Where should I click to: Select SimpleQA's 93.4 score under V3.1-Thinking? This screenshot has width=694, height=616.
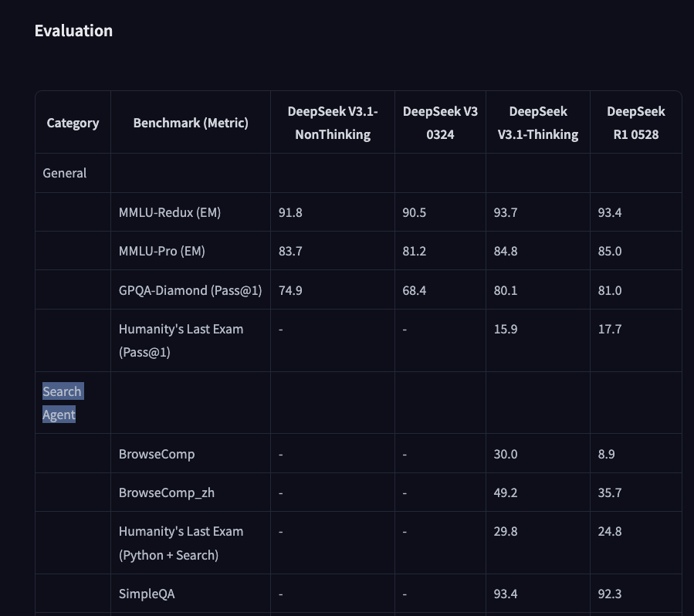coord(506,594)
